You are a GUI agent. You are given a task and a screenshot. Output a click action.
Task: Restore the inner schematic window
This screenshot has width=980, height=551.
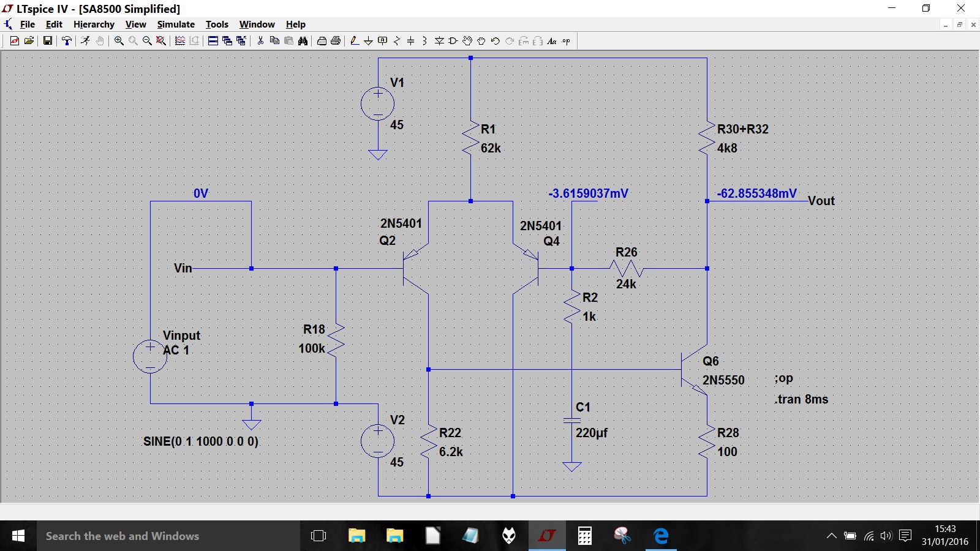coord(960,24)
